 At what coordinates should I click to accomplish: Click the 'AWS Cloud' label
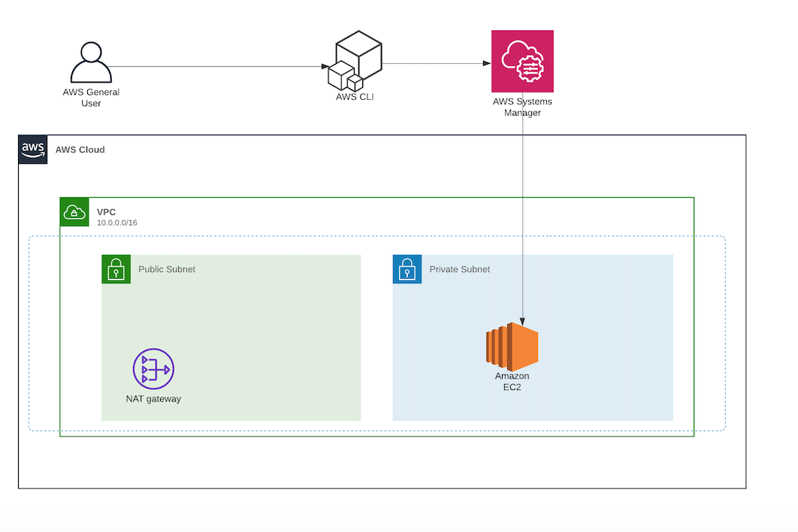[80, 150]
